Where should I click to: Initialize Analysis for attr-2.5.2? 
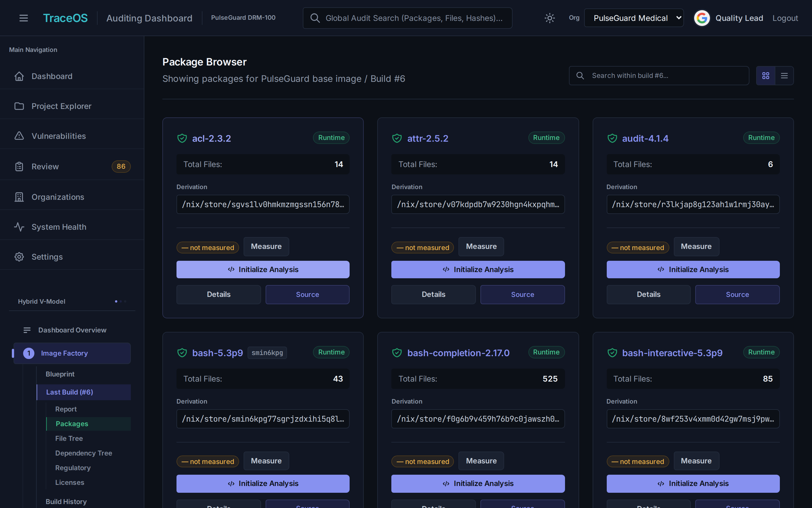(x=478, y=270)
